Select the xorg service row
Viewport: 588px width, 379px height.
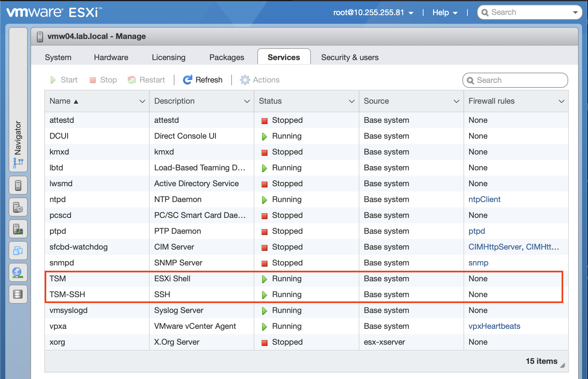(307, 342)
